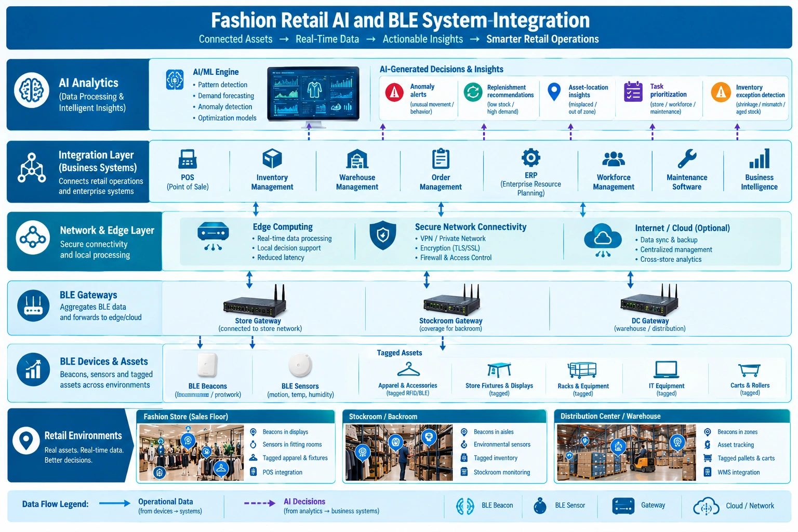The image size is (798, 532).
Task: Select the POS terminal icon
Action: click(188, 159)
